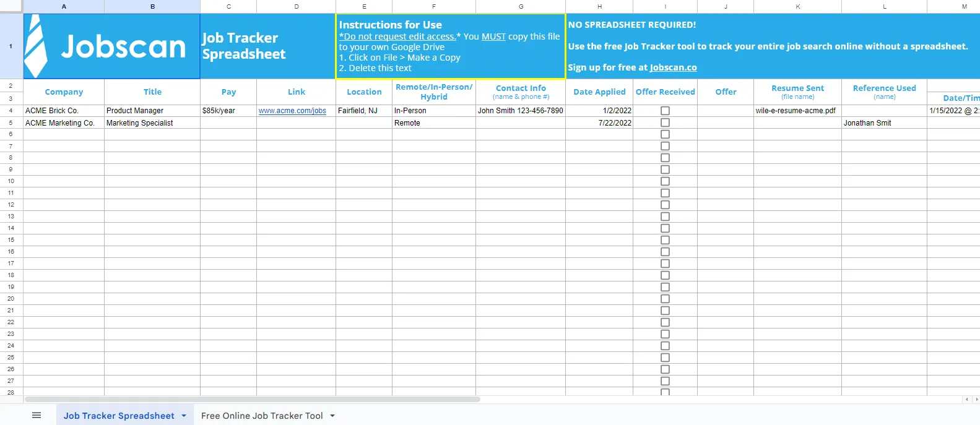Screen dimensions: 980x425
Task: Enable the Offer Received checkbox in row 20
Action: 665,299
